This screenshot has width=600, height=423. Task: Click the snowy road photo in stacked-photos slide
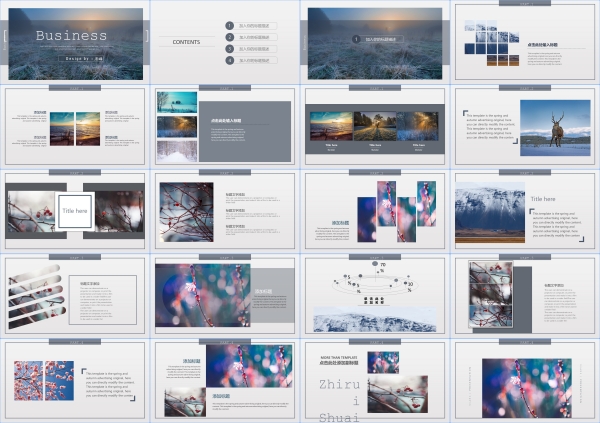[x=176, y=151]
